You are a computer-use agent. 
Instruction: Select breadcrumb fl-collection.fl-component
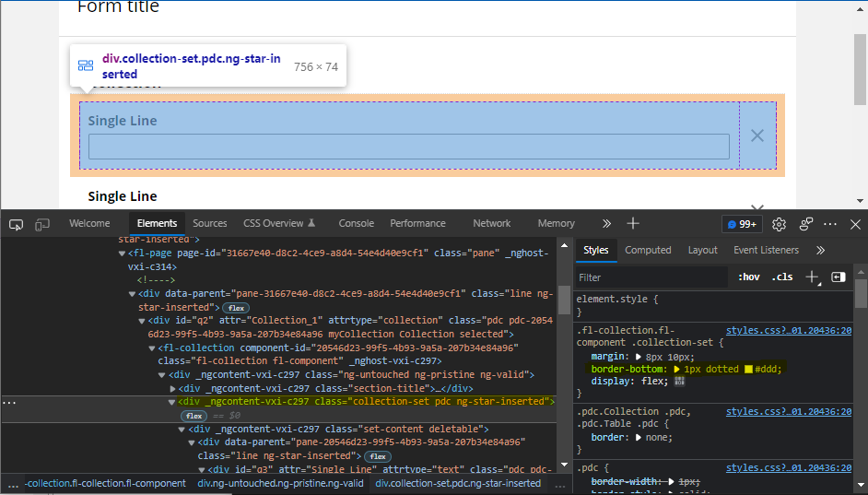tap(106, 483)
